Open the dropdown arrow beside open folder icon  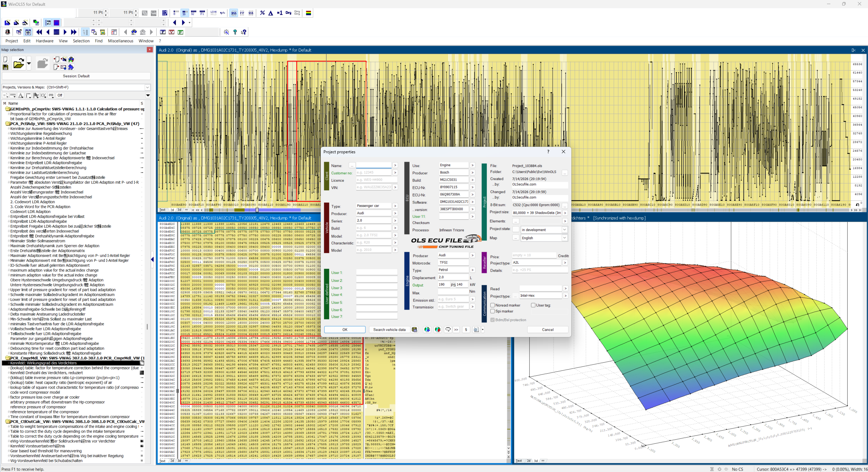29,63
